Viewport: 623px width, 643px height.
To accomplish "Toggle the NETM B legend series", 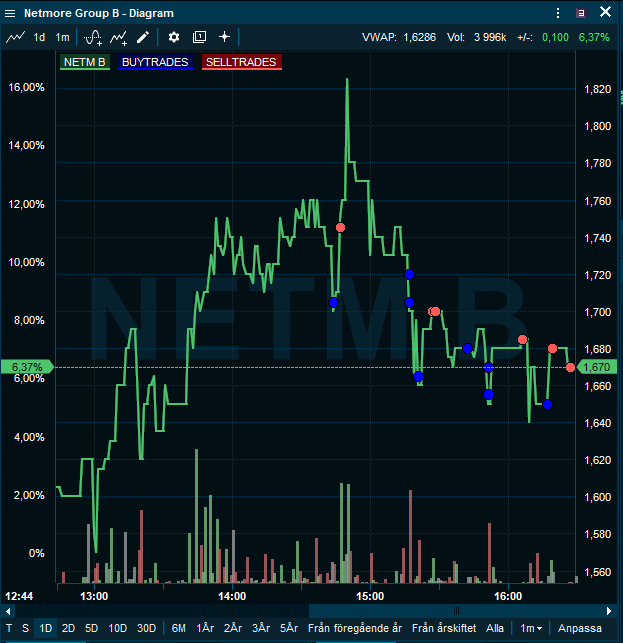I will (x=85, y=62).
